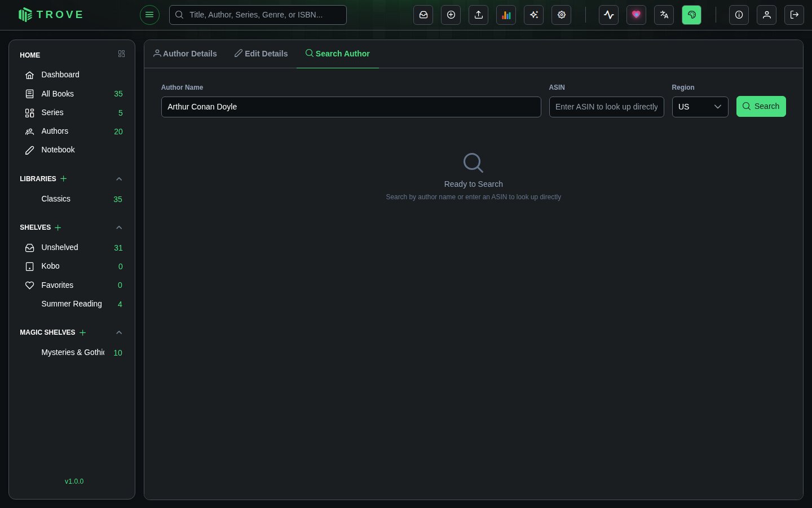Add a new shelf with plus icon

pos(58,227)
